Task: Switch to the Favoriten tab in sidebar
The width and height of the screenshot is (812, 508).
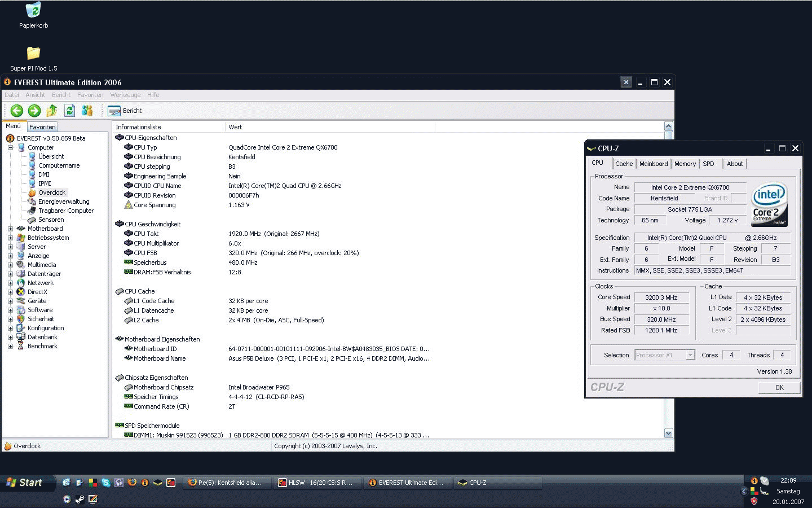Action: tap(42, 127)
